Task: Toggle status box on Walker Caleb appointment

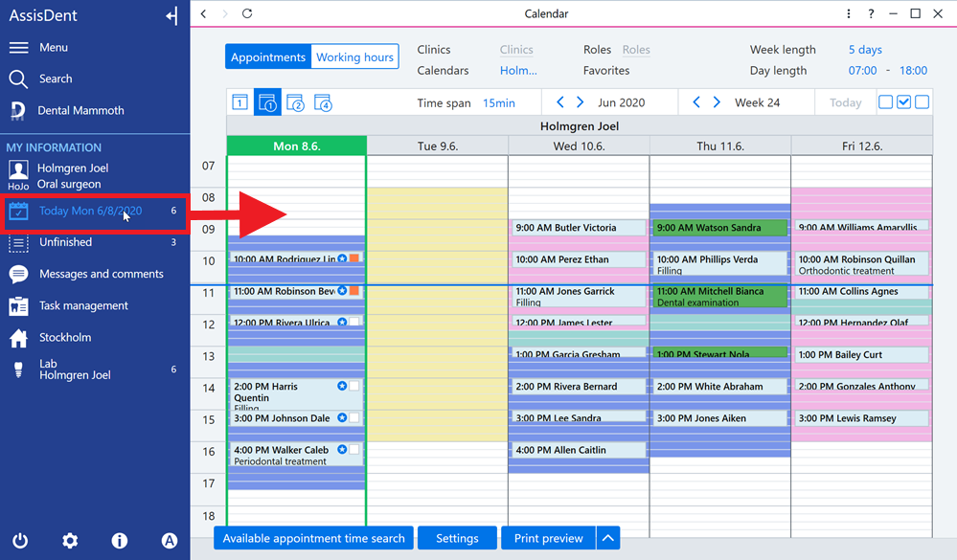Action: coord(354,449)
